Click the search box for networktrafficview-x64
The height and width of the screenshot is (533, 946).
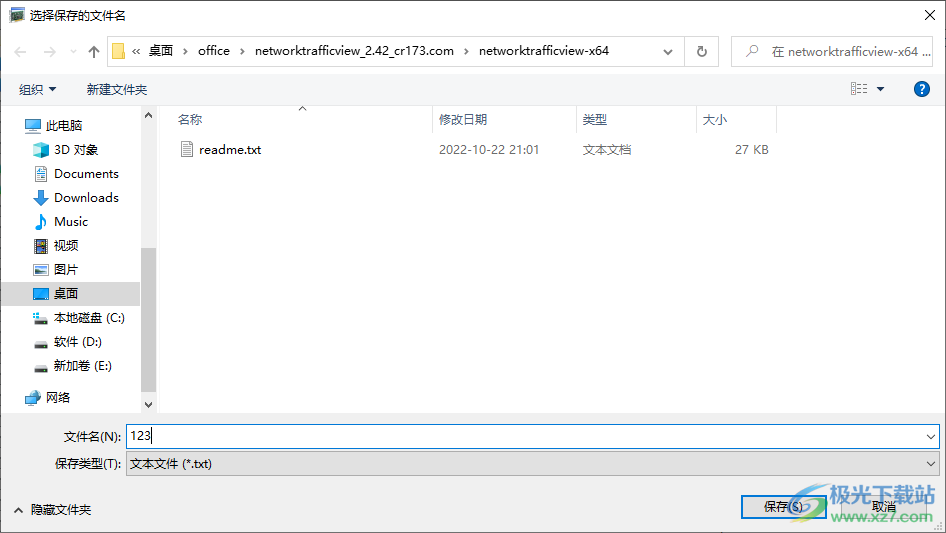coord(832,52)
